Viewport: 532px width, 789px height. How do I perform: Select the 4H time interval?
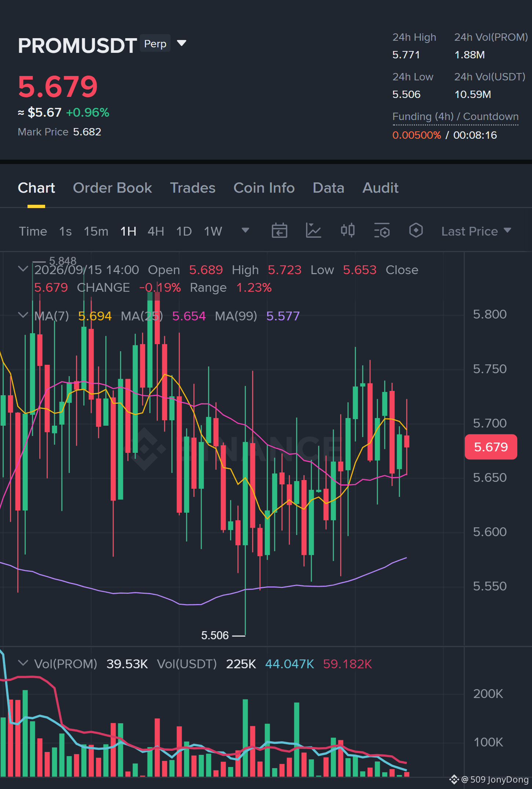click(156, 231)
